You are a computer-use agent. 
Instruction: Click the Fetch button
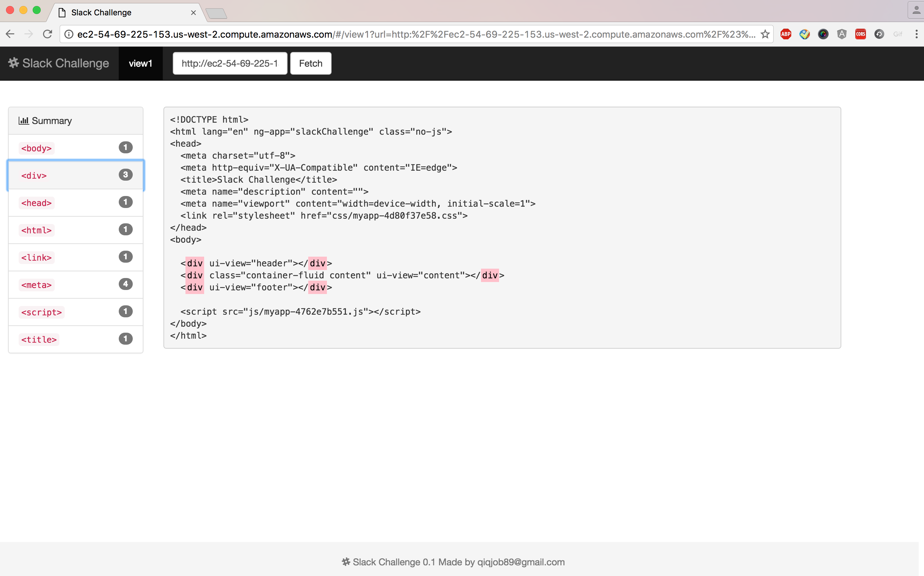click(x=311, y=63)
